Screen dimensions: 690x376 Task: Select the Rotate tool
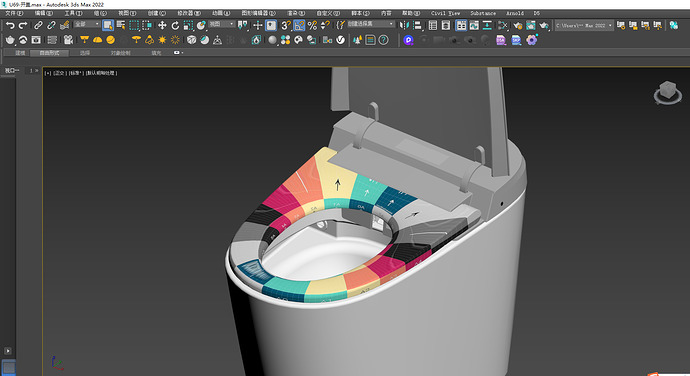coord(175,26)
